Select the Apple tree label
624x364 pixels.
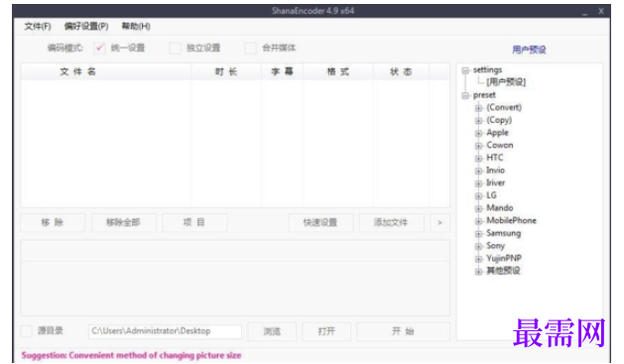(497, 133)
